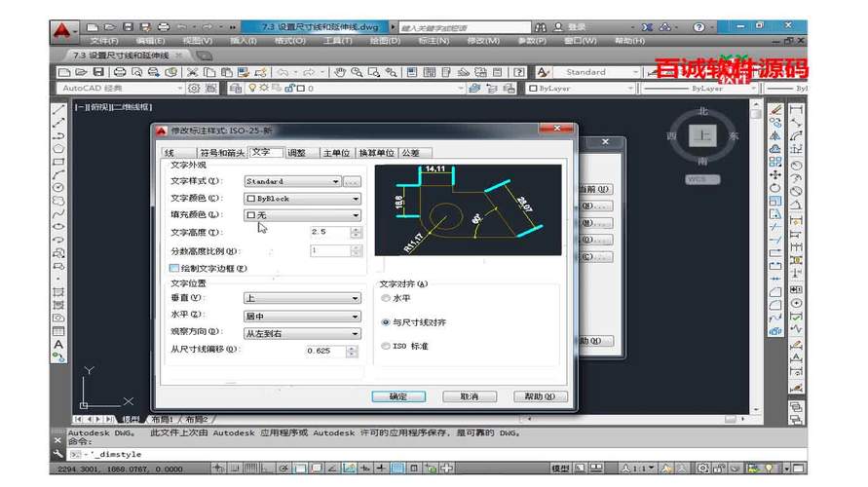Choose the Polygon draw tool

point(58,149)
